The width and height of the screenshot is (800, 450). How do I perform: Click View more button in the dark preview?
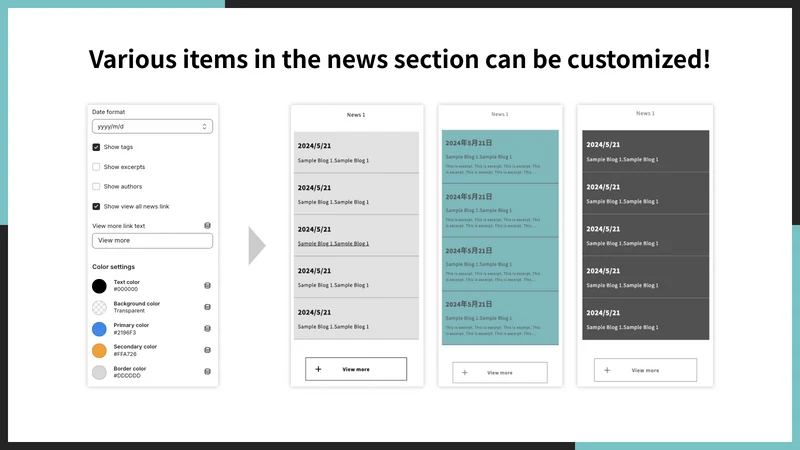[645, 370]
